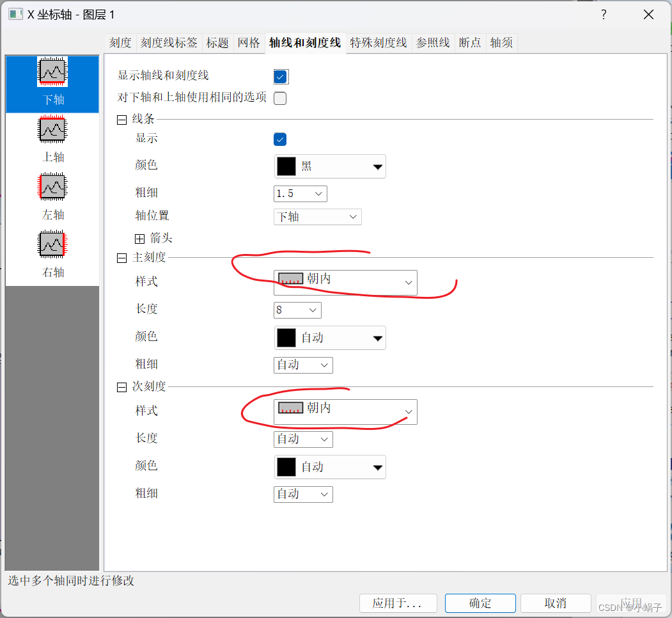Viewport: 672px width, 618px height.
Task: Switch to the 轴须 tab
Action: (501, 43)
